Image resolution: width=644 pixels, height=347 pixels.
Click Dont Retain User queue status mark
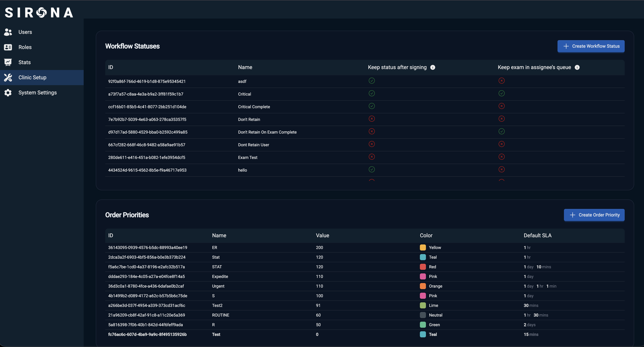(x=501, y=144)
